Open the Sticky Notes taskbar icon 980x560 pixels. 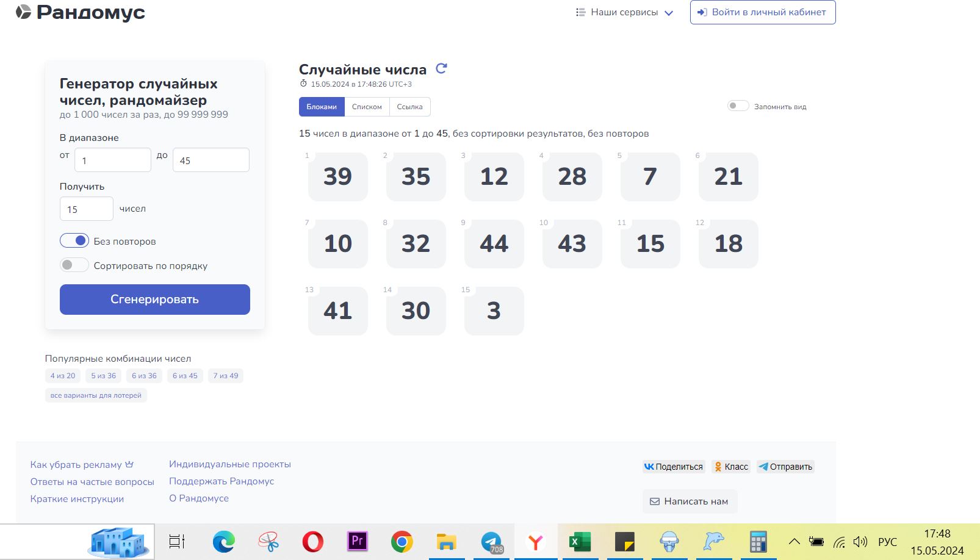pyautogui.click(x=625, y=541)
